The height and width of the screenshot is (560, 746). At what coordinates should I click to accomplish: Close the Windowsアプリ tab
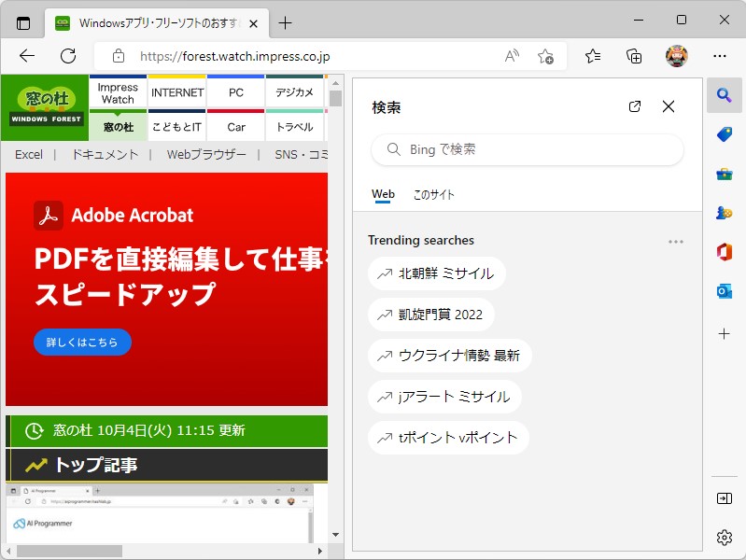254,23
